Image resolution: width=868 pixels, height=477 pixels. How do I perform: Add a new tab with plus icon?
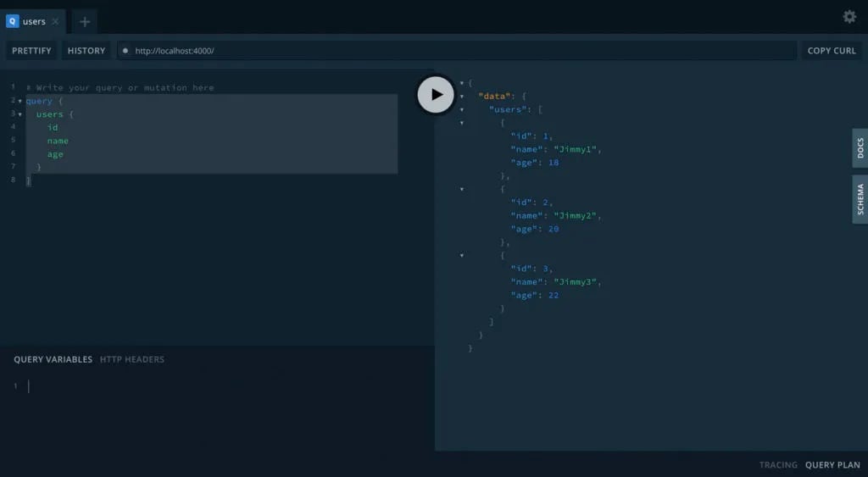[85, 21]
